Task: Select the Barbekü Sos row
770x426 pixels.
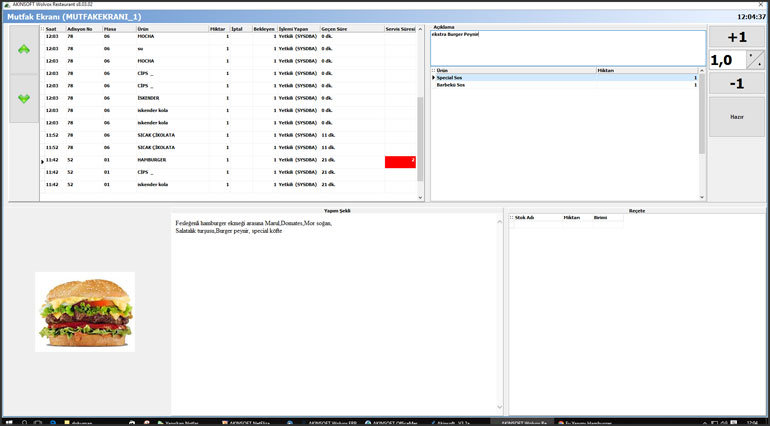Action: coord(565,85)
